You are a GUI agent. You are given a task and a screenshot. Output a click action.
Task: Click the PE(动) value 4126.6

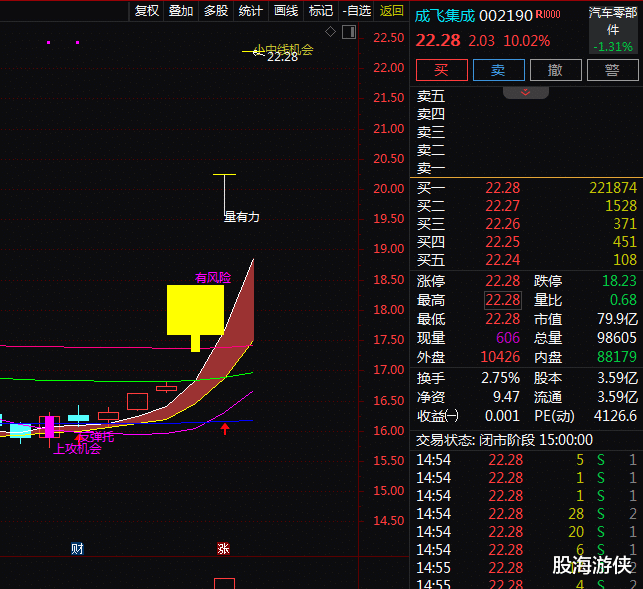(616, 416)
